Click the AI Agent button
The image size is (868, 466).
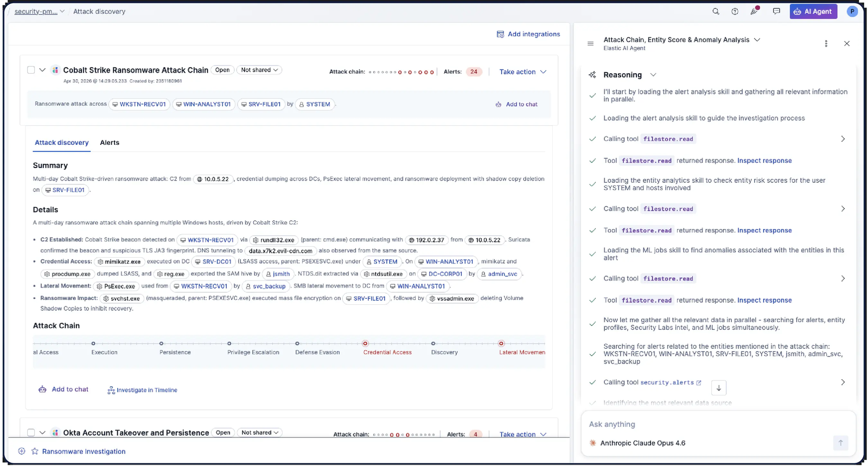(x=813, y=11)
